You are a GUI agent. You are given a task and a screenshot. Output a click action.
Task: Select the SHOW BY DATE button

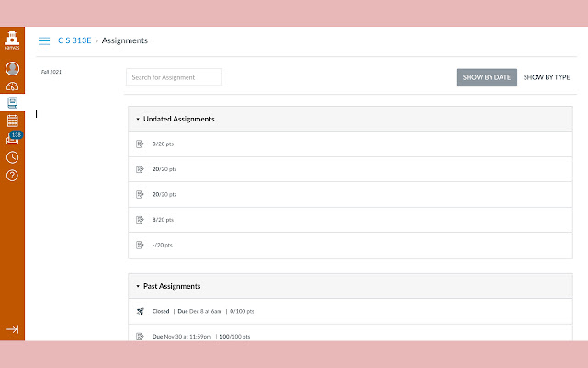(x=486, y=77)
